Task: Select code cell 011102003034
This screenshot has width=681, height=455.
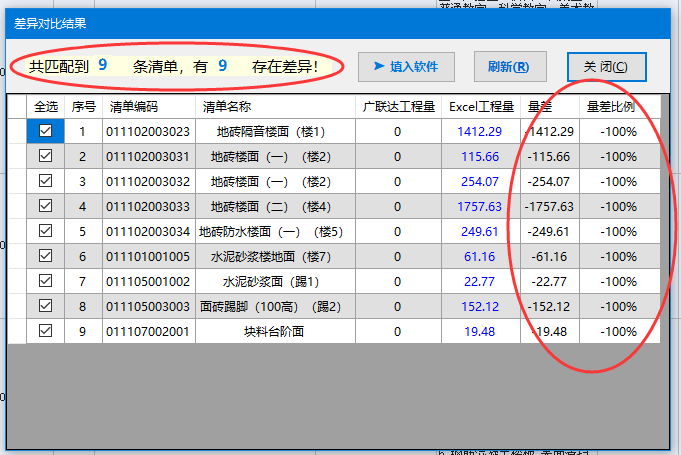Action: tap(148, 231)
